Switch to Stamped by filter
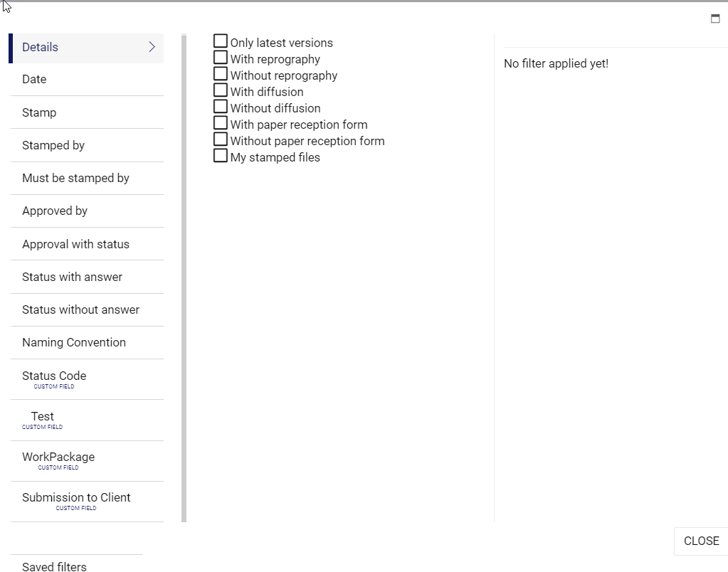 pyautogui.click(x=53, y=145)
